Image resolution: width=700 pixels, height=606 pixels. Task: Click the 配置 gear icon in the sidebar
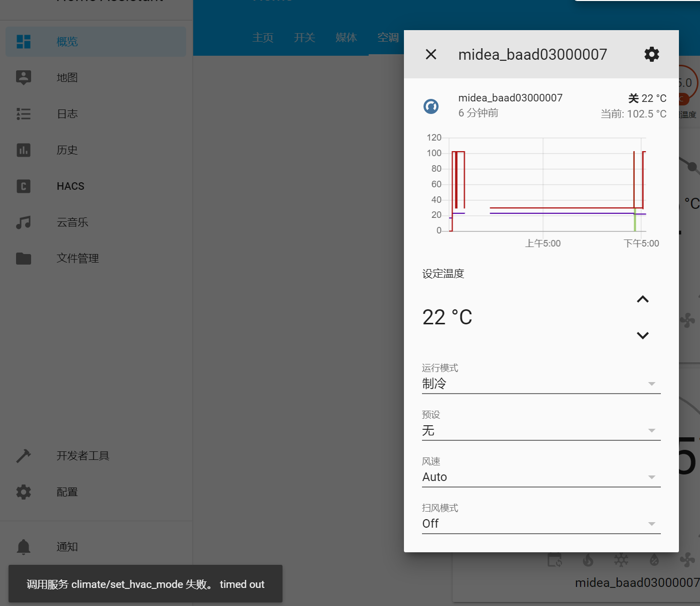pyautogui.click(x=24, y=492)
